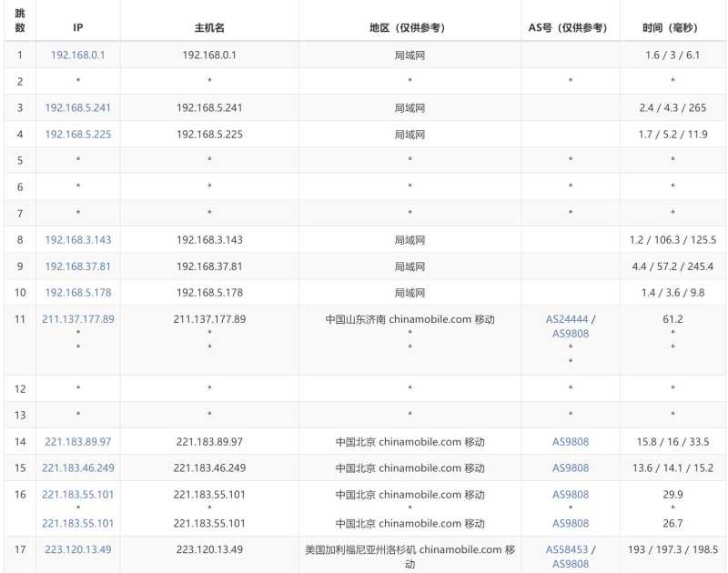Open IP link 192.168.5.225 in hop 4
Screen dimensions: 728x573
pyautogui.click(x=77, y=135)
